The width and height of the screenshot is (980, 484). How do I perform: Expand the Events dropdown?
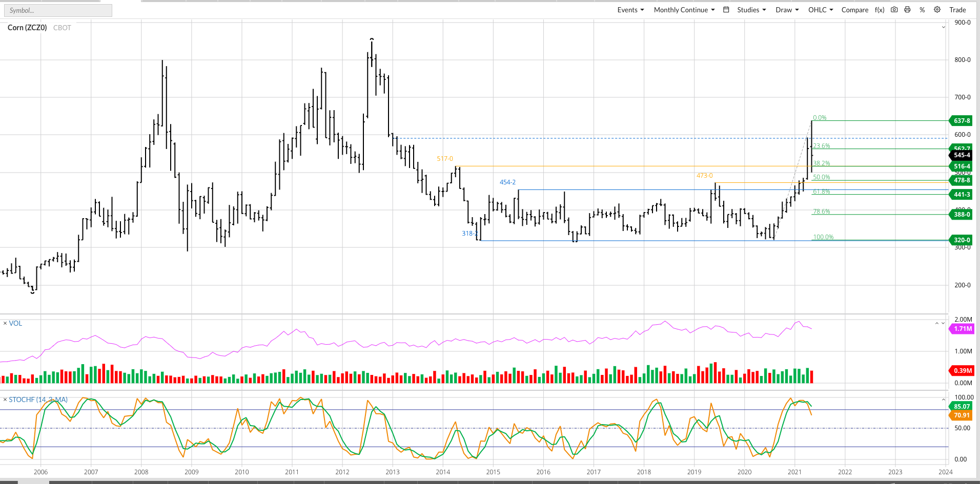[630, 10]
